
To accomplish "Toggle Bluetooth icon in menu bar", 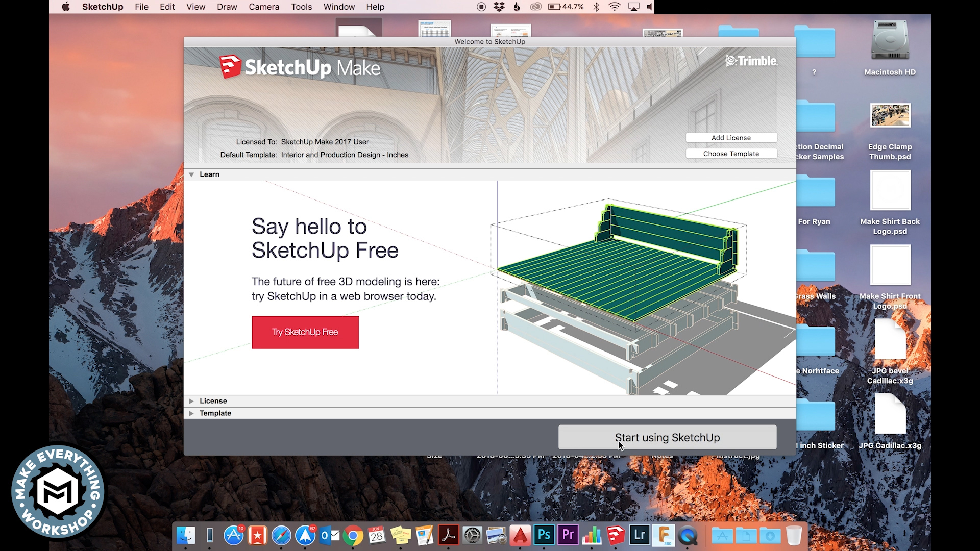I will 596,7.
